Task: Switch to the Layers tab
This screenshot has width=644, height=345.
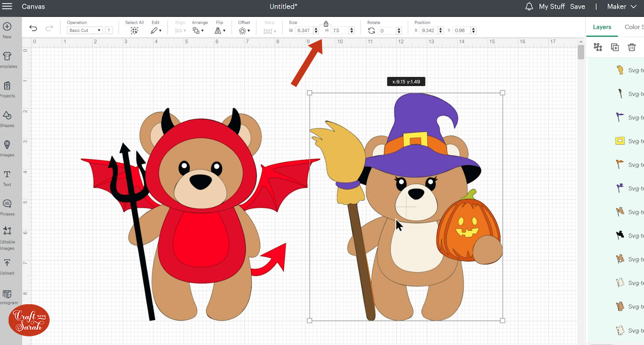Action: (602, 27)
